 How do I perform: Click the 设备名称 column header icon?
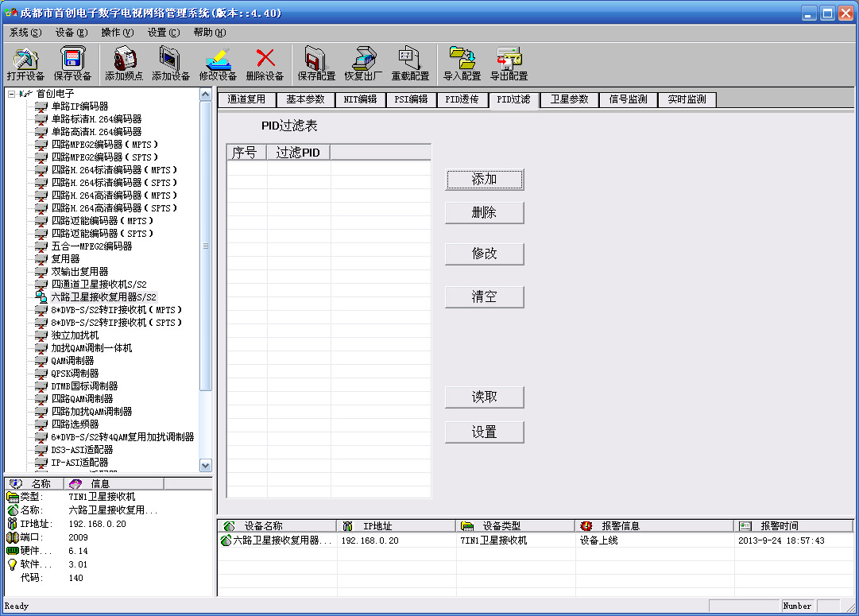229,526
